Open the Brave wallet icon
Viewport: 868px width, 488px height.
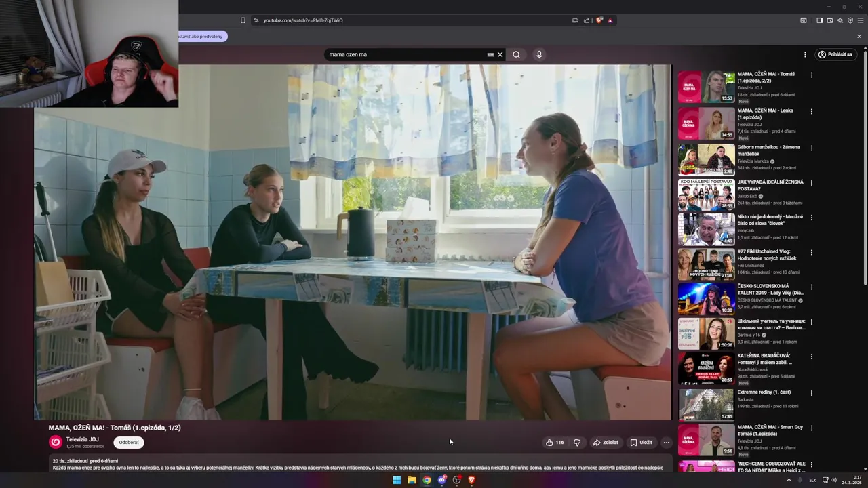point(829,20)
